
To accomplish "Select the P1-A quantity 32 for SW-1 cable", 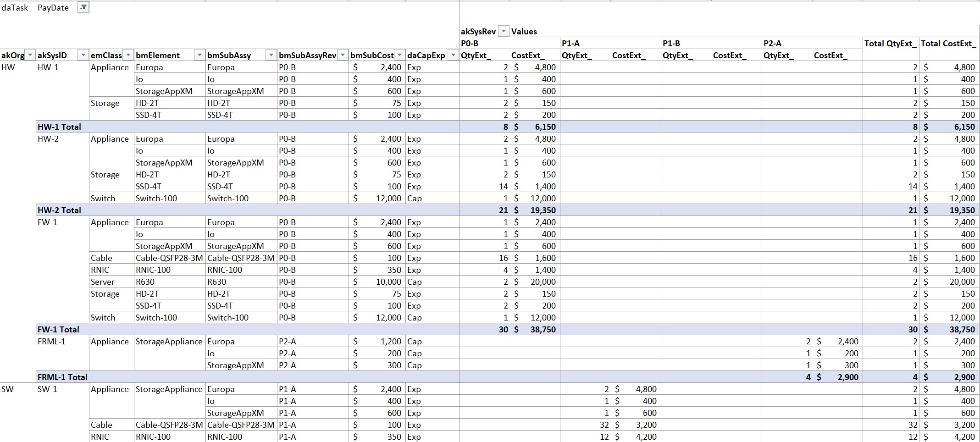I will coord(585,425).
